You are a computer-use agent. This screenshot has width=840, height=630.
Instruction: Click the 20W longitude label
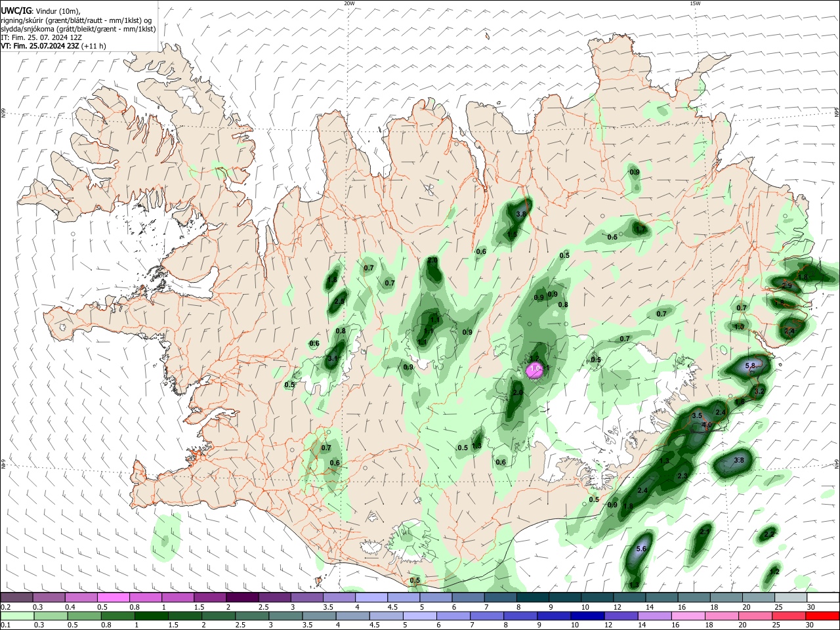349,3
